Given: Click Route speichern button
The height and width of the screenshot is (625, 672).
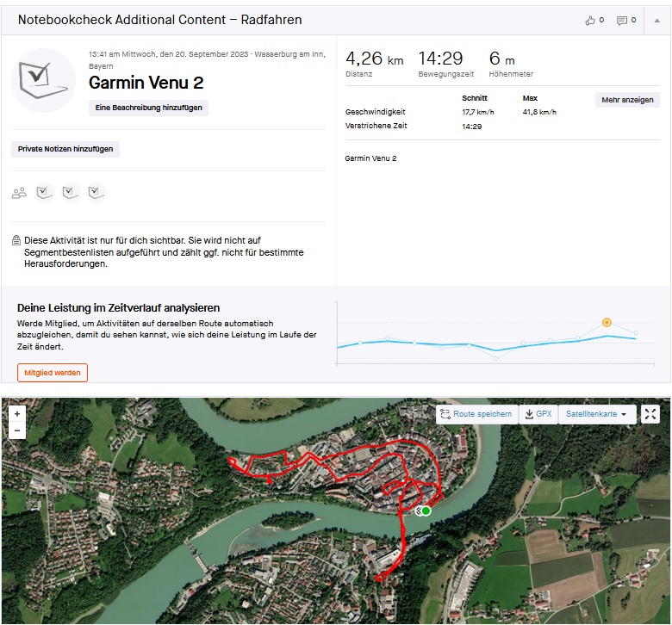Looking at the screenshot, I should pyautogui.click(x=476, y=414).
